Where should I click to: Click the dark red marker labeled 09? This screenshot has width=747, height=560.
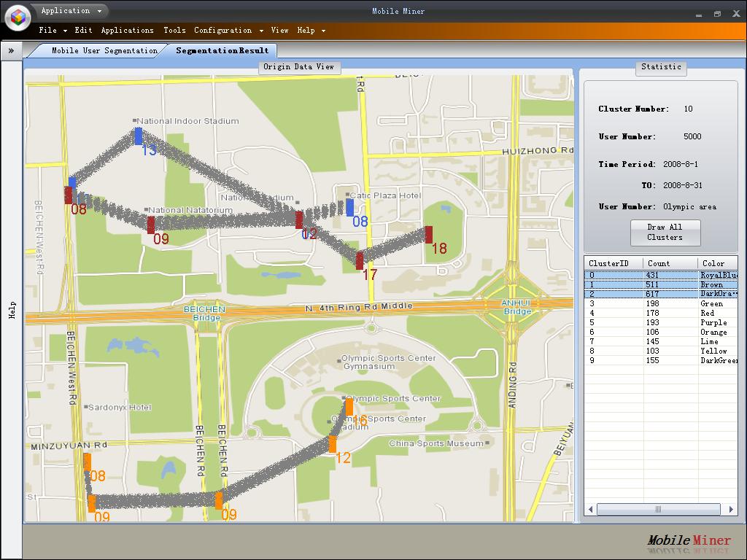pos(151,225)
